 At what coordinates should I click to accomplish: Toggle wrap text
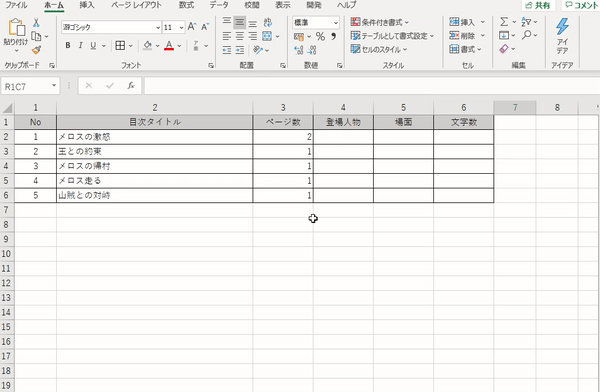point(268,22)
